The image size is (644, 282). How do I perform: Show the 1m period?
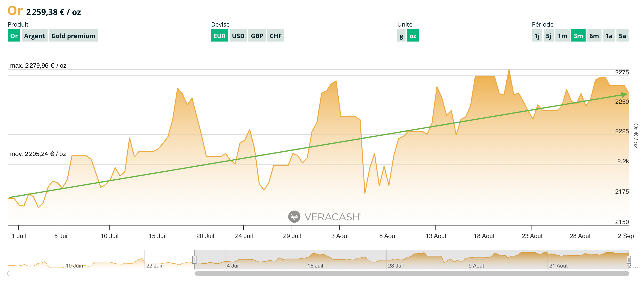pyautogui.click(x=562, y=36)
